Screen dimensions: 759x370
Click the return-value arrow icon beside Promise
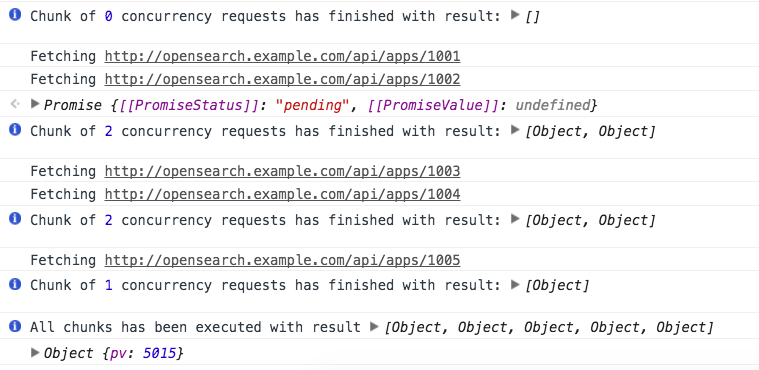click(x=15, y=104)
